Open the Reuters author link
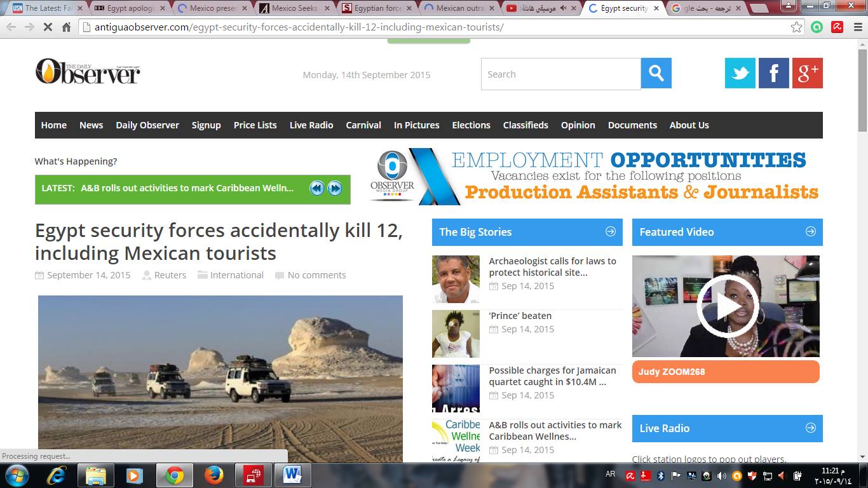 pos(170,275)
